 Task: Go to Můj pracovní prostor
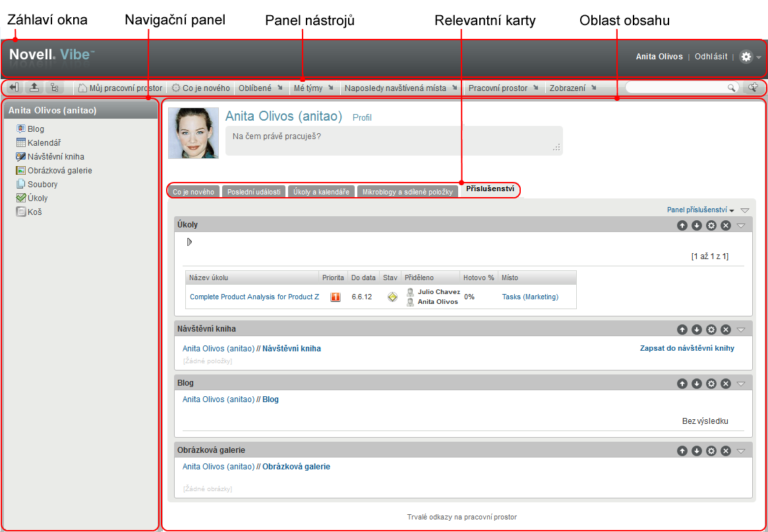[x=121, y=88]
